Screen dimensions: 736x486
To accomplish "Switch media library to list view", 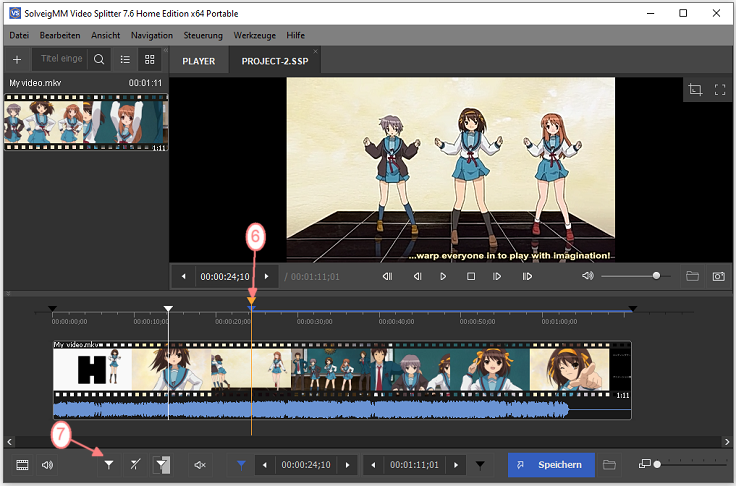I will [125, 59].
